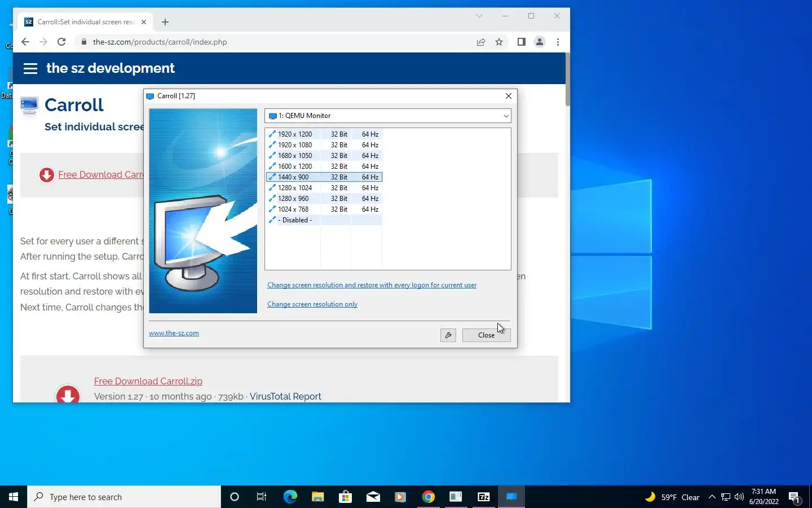Image resolution: width=812 pixels, height=508 pixels.
Task: Open the Mail app from taskbar
Action: [373, 497]
